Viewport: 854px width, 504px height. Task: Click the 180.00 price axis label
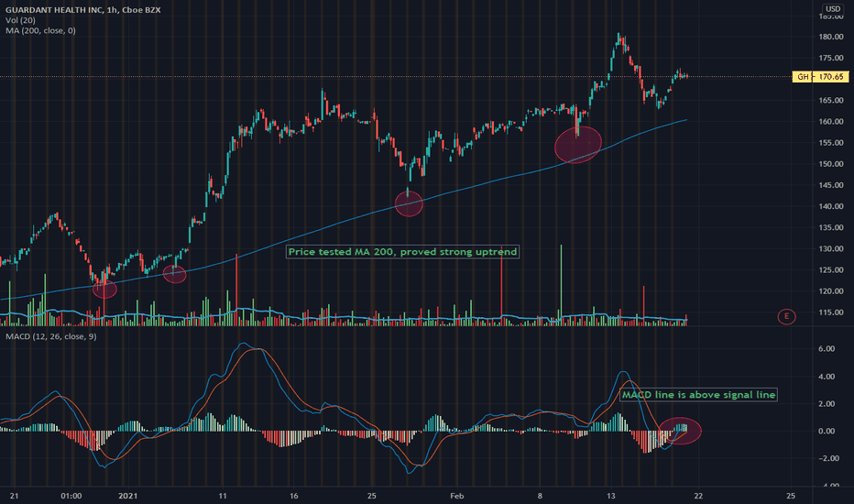[x=831, y=37]
